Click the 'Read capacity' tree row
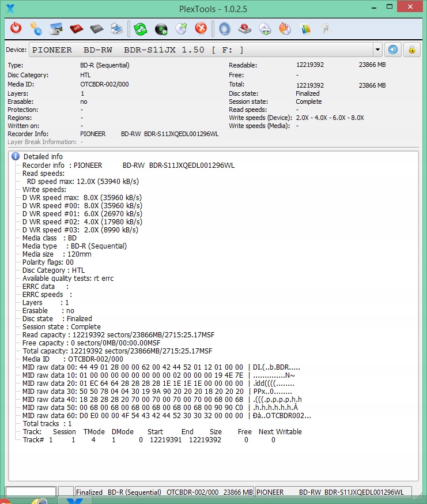The height and width of the screenshot is (504, 427). pos(118,335)
